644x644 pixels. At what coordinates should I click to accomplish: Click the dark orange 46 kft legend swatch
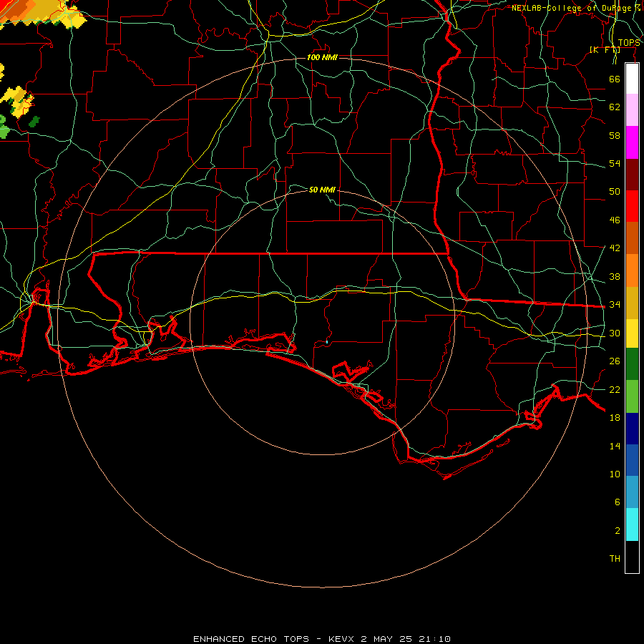coord(632,238)
